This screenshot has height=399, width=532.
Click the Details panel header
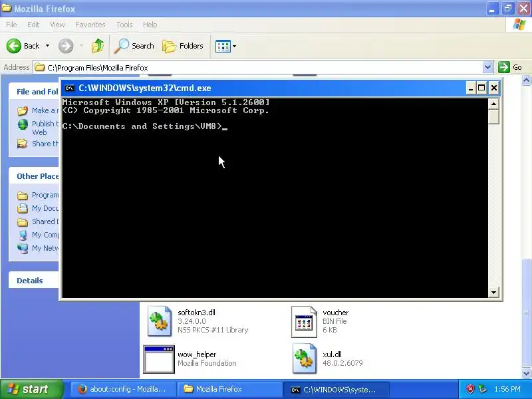(34, 281)
